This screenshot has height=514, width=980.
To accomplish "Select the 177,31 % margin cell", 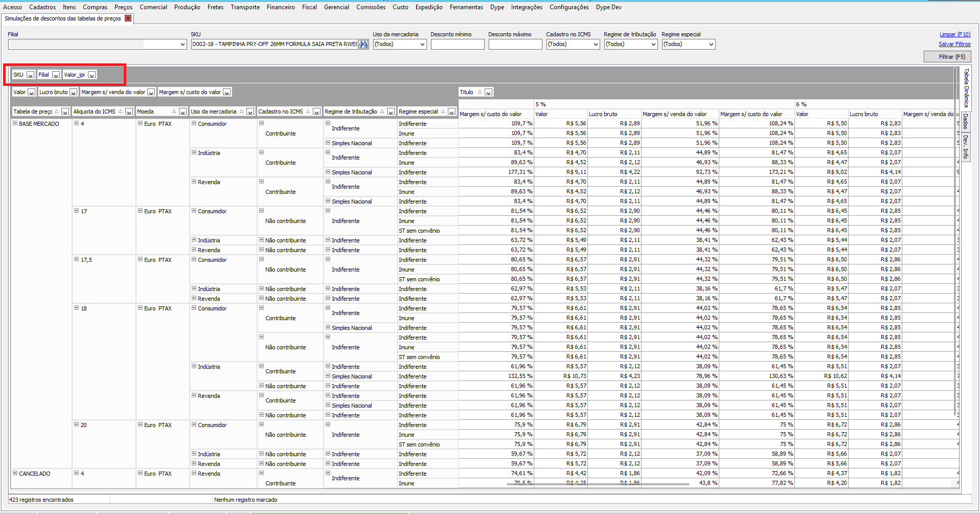I will coord(496,172).
